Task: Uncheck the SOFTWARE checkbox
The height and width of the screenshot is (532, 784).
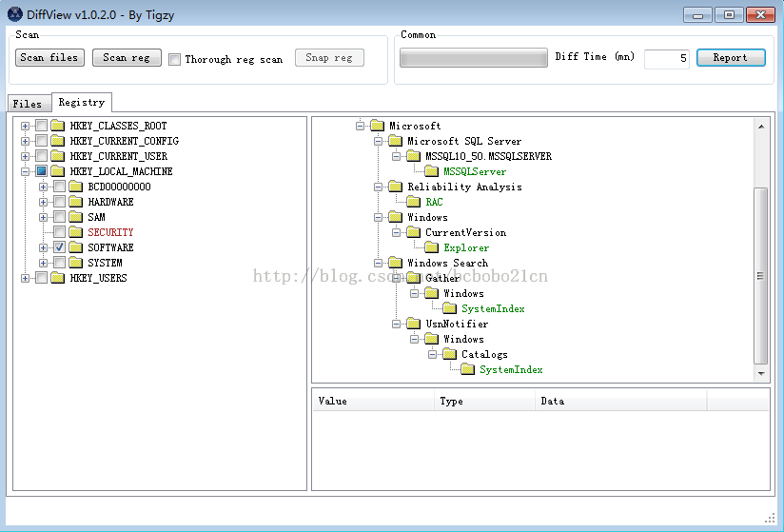Action: (60, 247)
